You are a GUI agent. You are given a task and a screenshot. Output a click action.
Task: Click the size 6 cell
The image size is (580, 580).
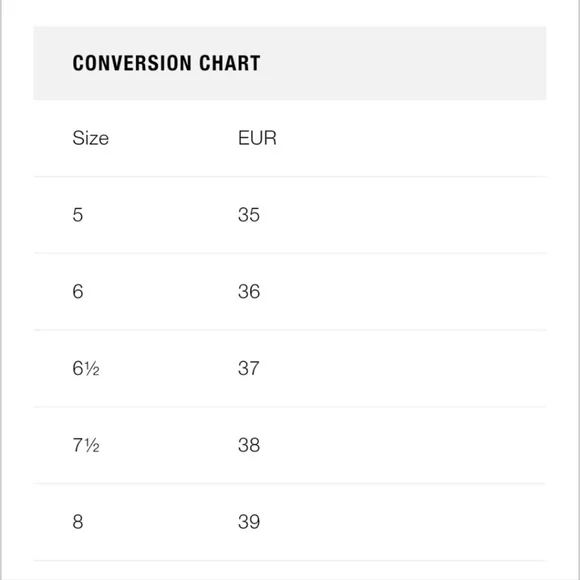tap(78, 291)
